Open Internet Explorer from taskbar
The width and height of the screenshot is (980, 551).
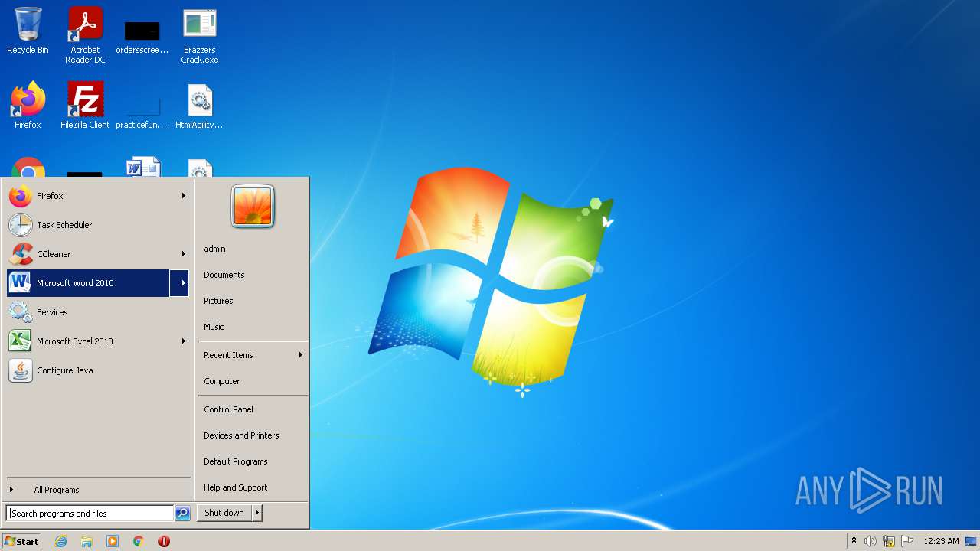tap(60, 541)
